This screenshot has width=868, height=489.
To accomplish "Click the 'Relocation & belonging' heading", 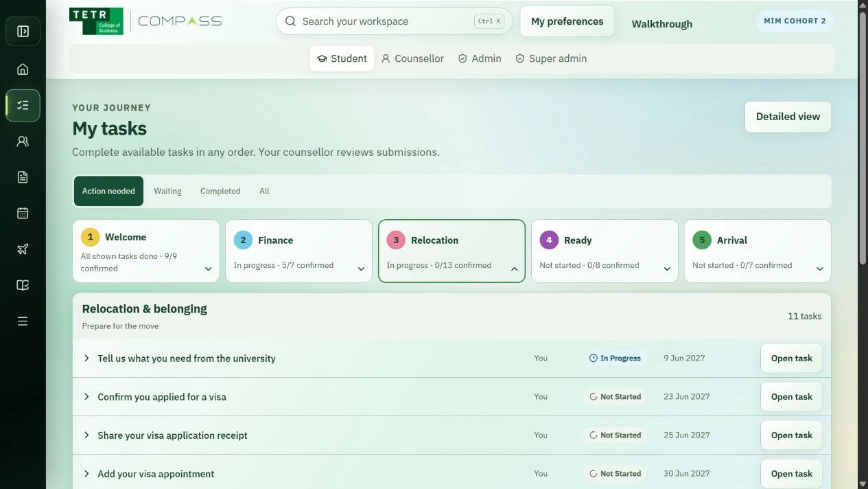I will click(144, 309).
